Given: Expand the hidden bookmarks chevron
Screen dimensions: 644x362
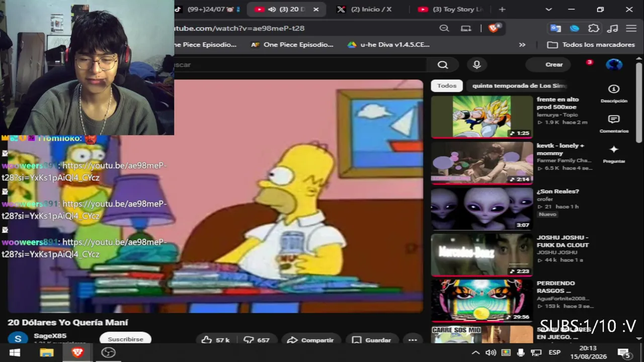Looking at the screenshot, I should (x=522, y=45).
